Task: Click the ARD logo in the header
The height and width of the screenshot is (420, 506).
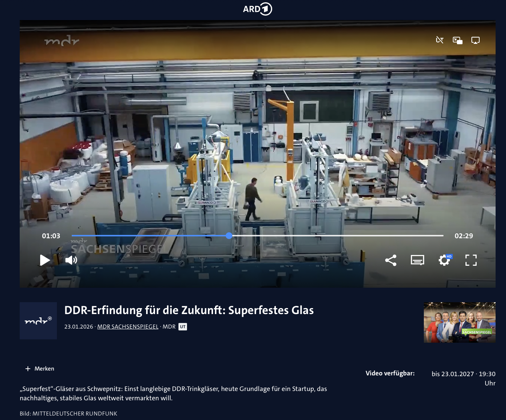Action: (257, 9)
